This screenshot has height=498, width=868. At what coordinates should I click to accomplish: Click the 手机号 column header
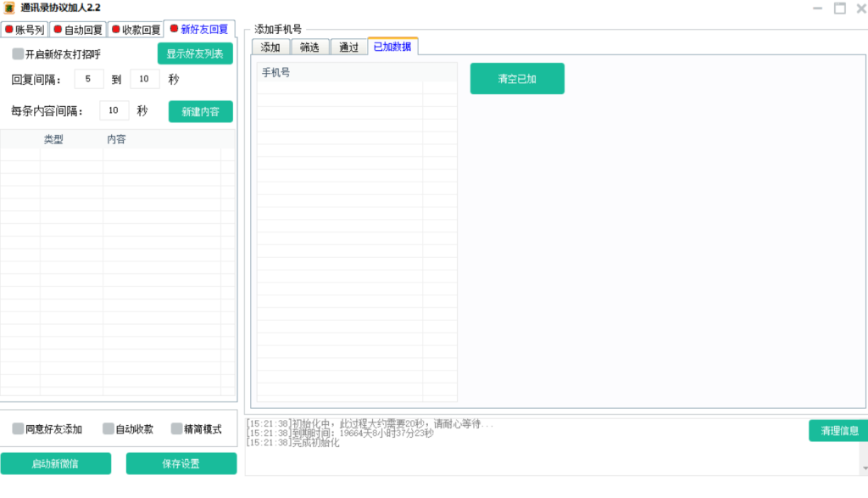339,73
